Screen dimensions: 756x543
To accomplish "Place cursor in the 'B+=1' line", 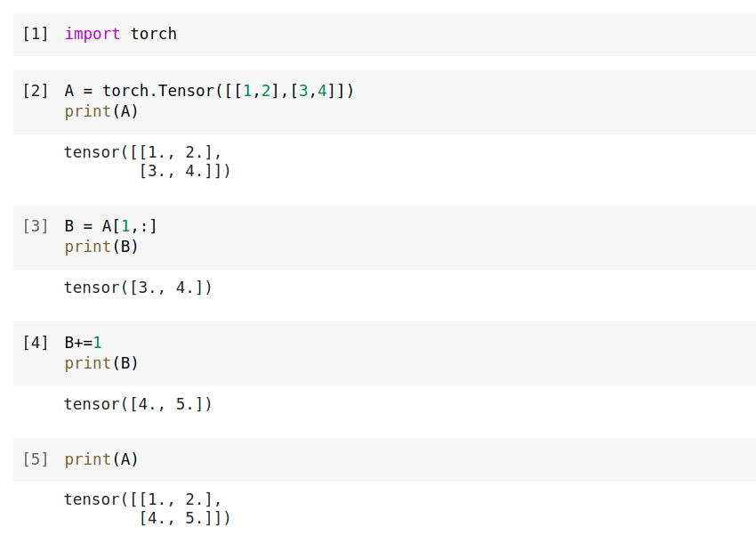I will coord(83,343).
